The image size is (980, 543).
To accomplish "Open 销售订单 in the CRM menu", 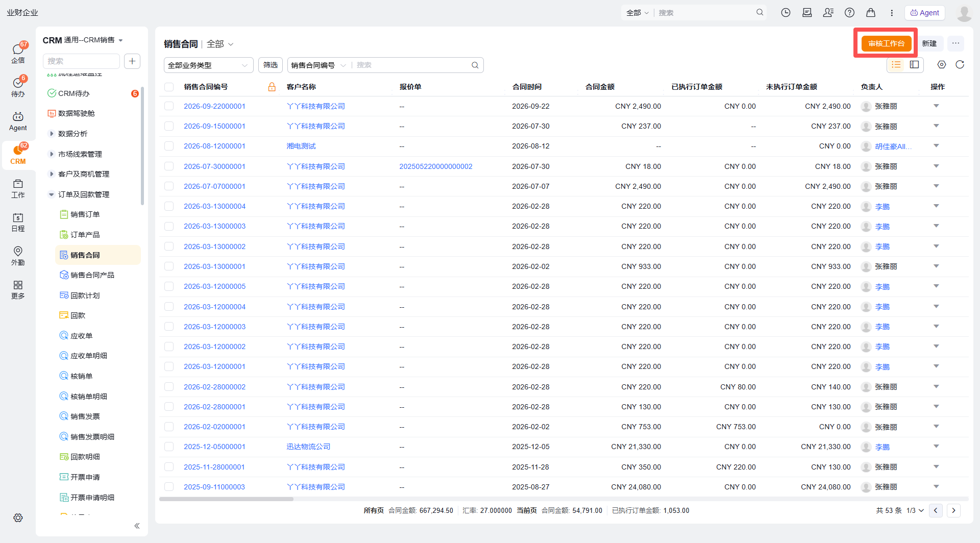I will (85, 214).
